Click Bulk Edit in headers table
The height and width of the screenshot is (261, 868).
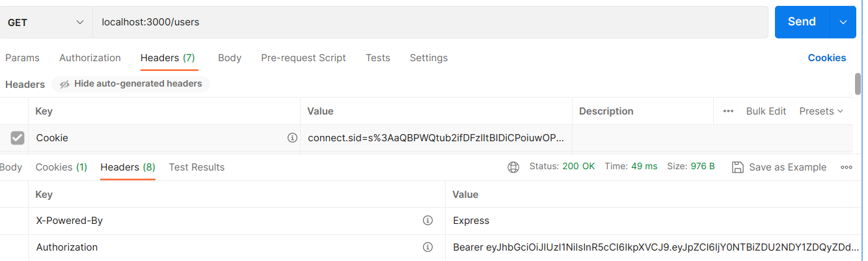pyautogui.click(x=766, y=111)
